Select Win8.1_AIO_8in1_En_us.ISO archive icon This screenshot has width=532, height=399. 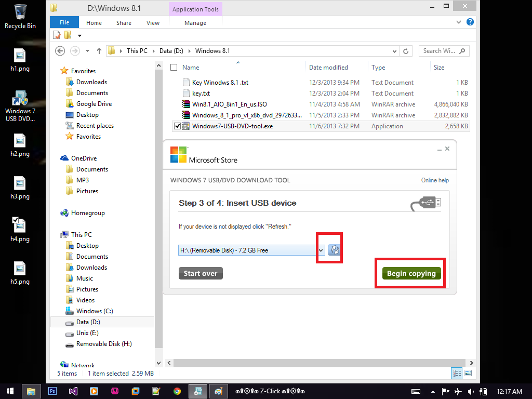186,104
